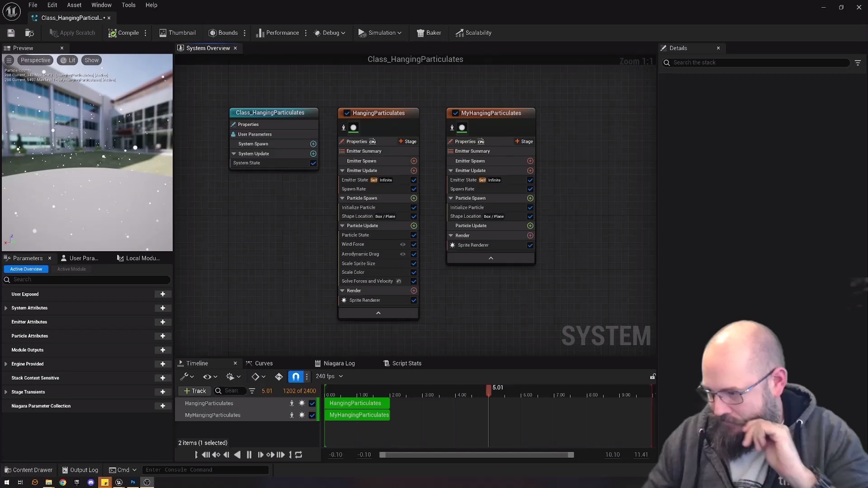868x488 pixels.
Task: Click the Browse to asset icon in toolbar
Action: coord(29,33)
